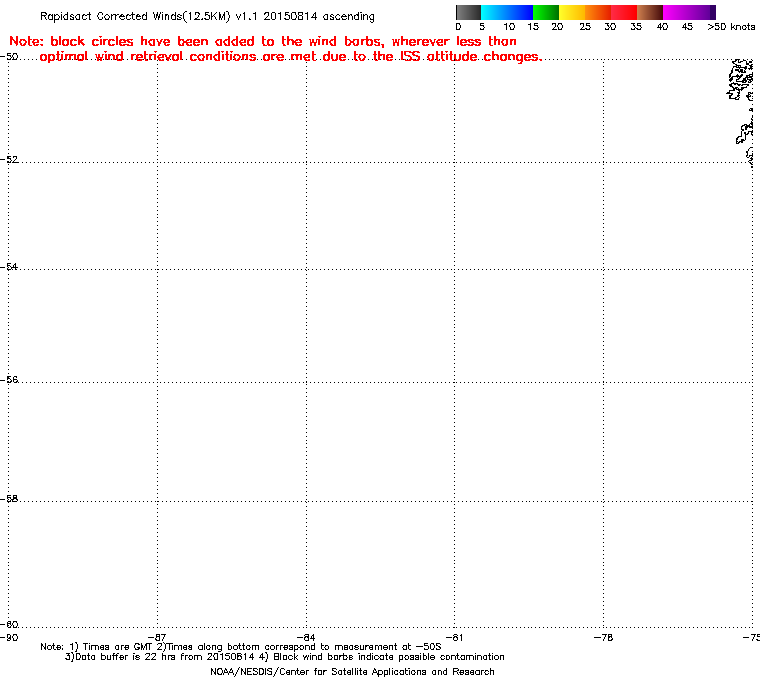Click the coastline outline in the map corner
This screenshot has height=688, width=760.
point(741,112)
